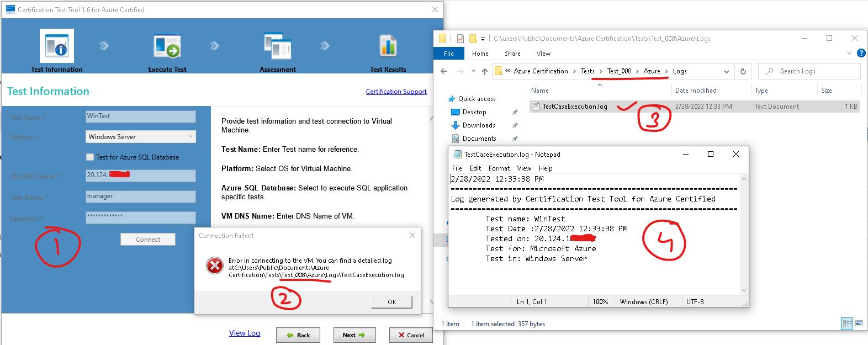Click the Refresh button in address bar
Image resolution: width=868 pixels, height=345 pixels.
pyautogui.click(x=743, y=71)
